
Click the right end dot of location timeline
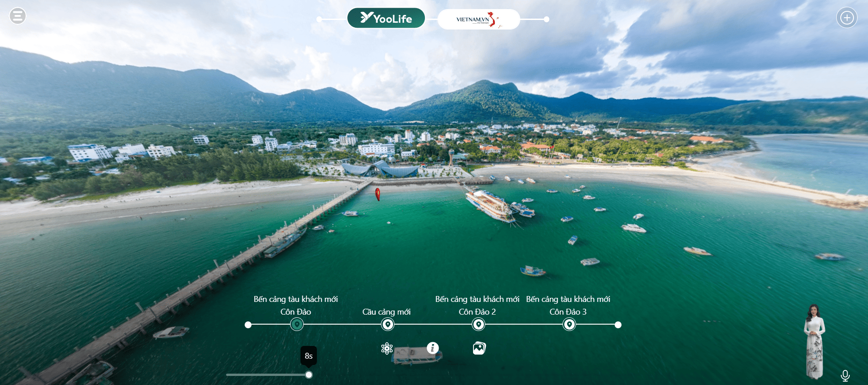point(618,325)
